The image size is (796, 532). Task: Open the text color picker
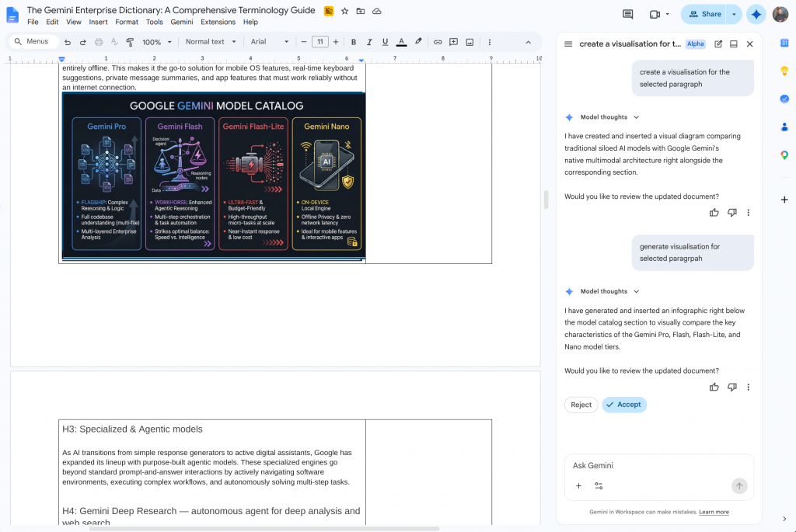pos(401,42)
